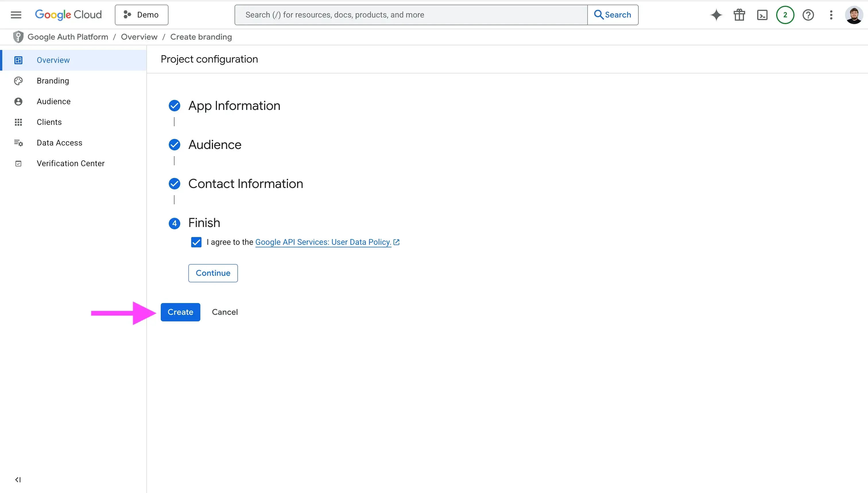868x493 pixels.
Task: Click the help question mark icon
Action: (x=808, y=15)
